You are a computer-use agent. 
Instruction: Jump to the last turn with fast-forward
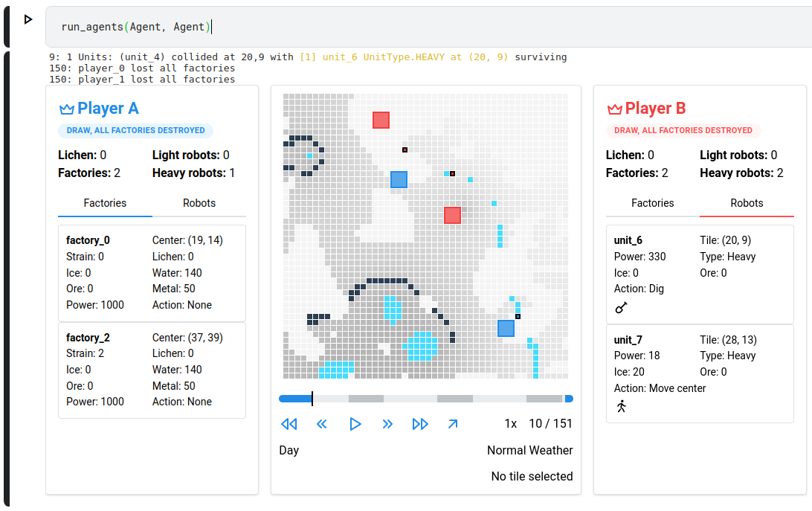[x=419, y=423]
